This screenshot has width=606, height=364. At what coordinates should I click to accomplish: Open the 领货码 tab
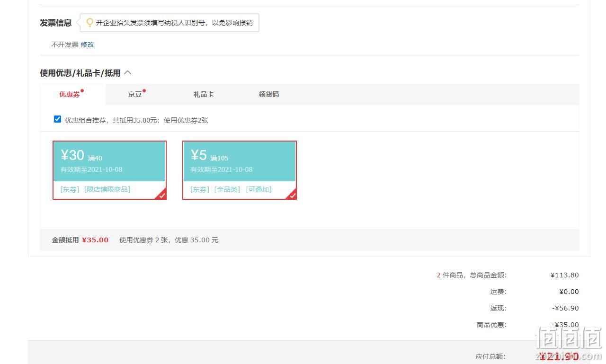click(269, 94)
